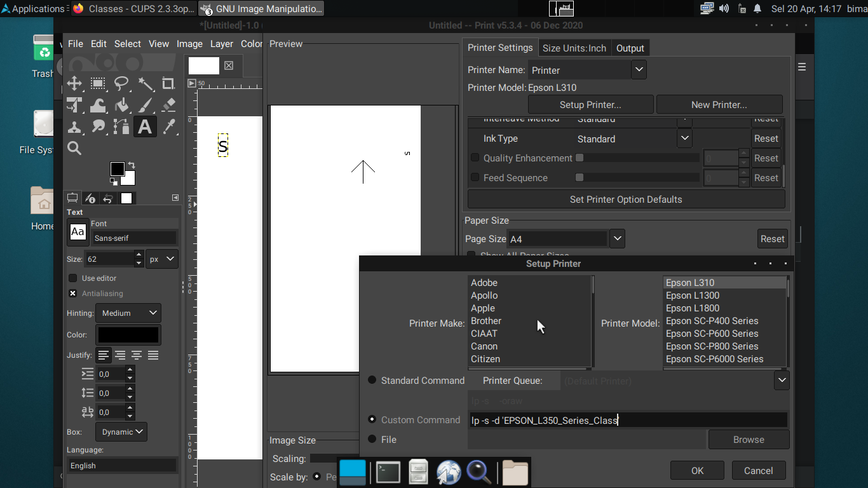868x488 pixels.
Task: Open the dock configuration menu arrow
Action: coord(175,198)
